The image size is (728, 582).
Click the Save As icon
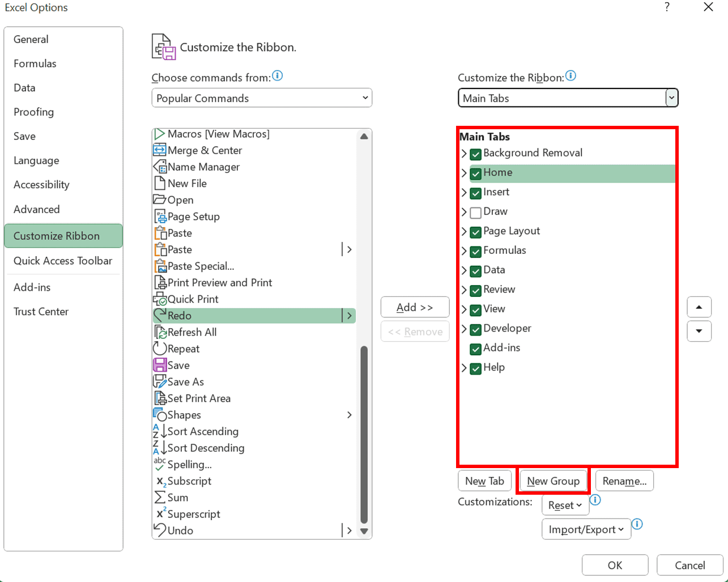[160, 381]
